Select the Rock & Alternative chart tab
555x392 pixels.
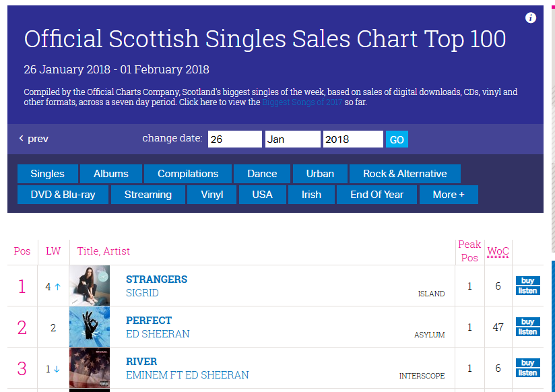coord(405,174)
